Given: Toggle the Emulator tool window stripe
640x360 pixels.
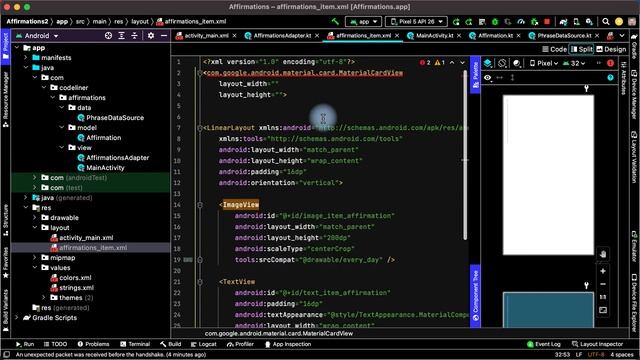Looking at the screenshot, I should pos(634,246).
